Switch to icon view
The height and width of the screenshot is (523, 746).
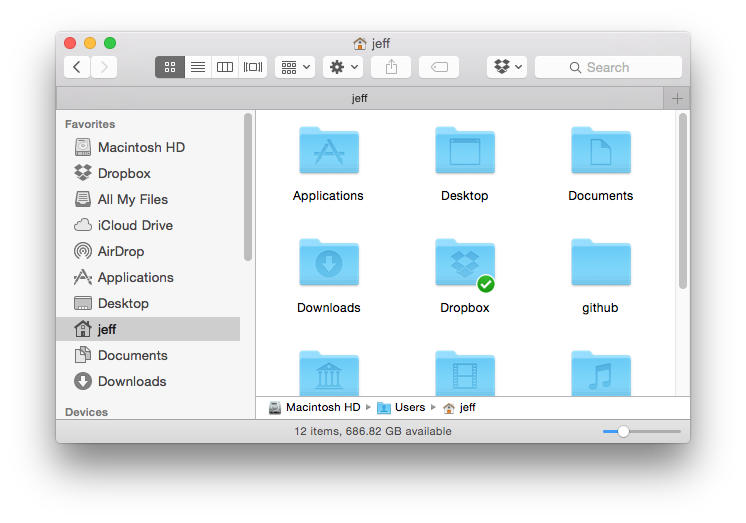click(x=170, y=67)
